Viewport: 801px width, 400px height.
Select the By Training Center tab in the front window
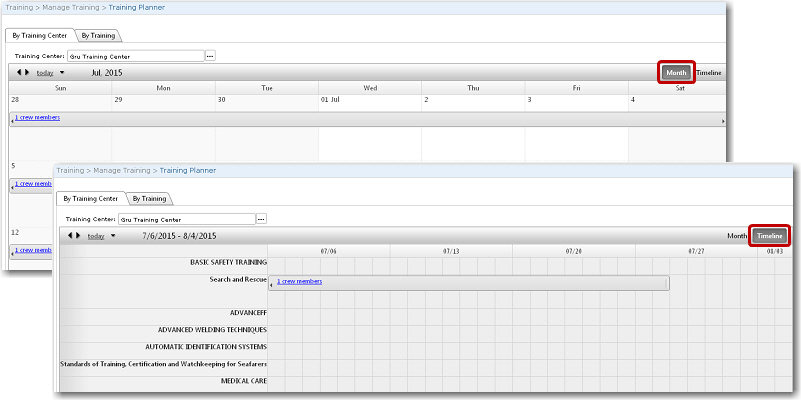(91, 198)
